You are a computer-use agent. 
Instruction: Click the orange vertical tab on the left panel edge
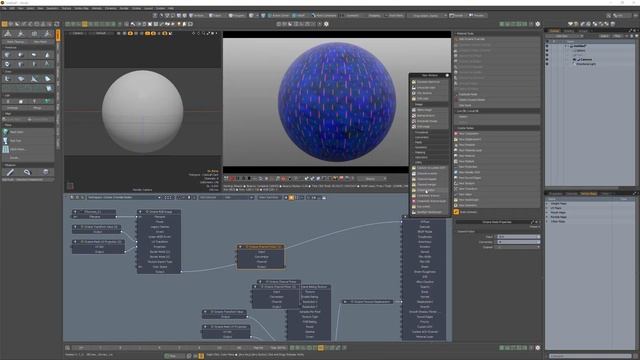58,35
